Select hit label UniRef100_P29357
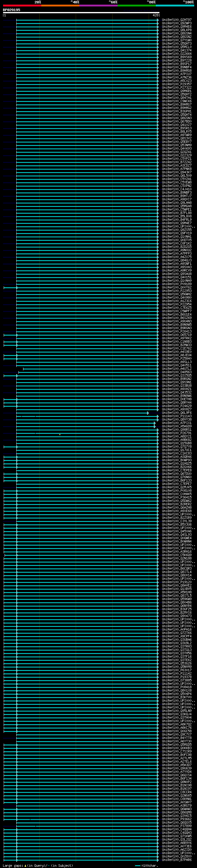 click(177, 84)
